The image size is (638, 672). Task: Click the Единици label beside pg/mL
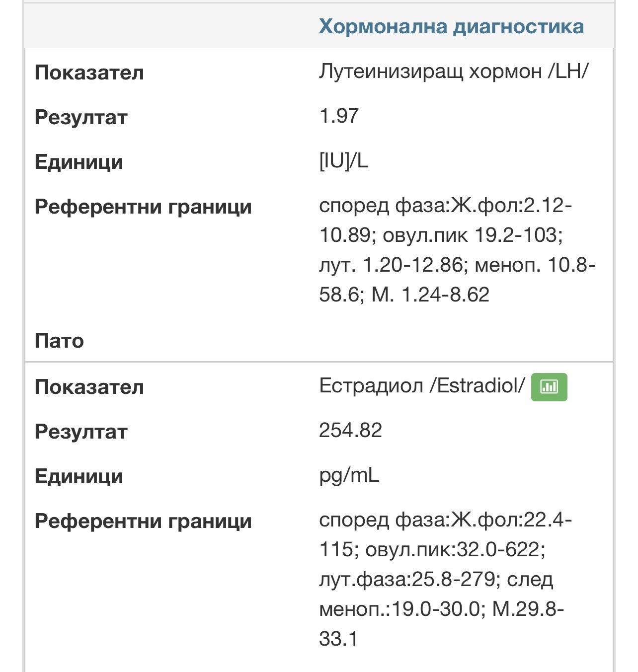point(79,477)
